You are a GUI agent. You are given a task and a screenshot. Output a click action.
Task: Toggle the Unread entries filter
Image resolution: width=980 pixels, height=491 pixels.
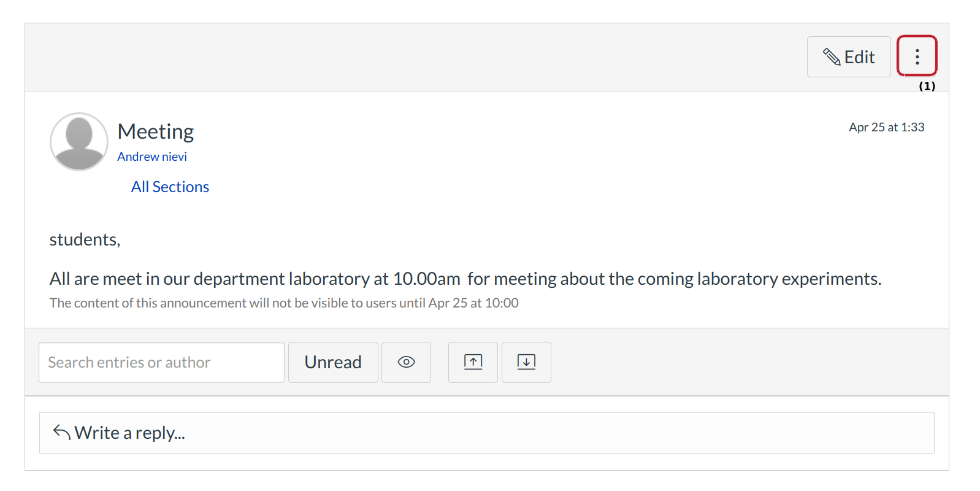point(332,362)
